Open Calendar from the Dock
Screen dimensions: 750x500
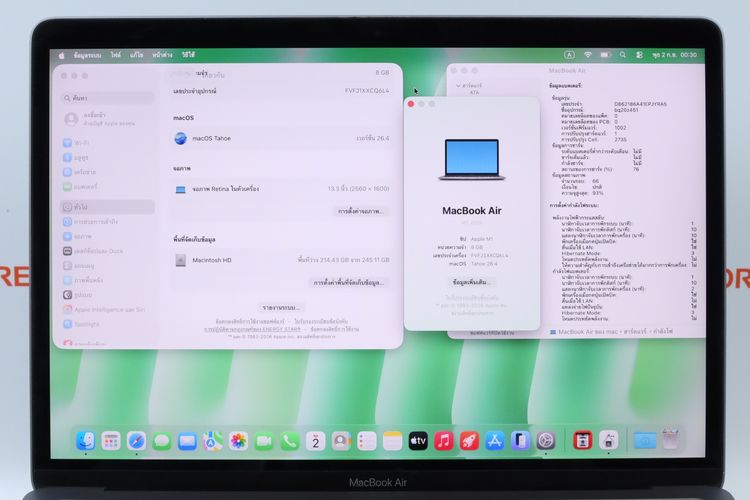point(316,441)
